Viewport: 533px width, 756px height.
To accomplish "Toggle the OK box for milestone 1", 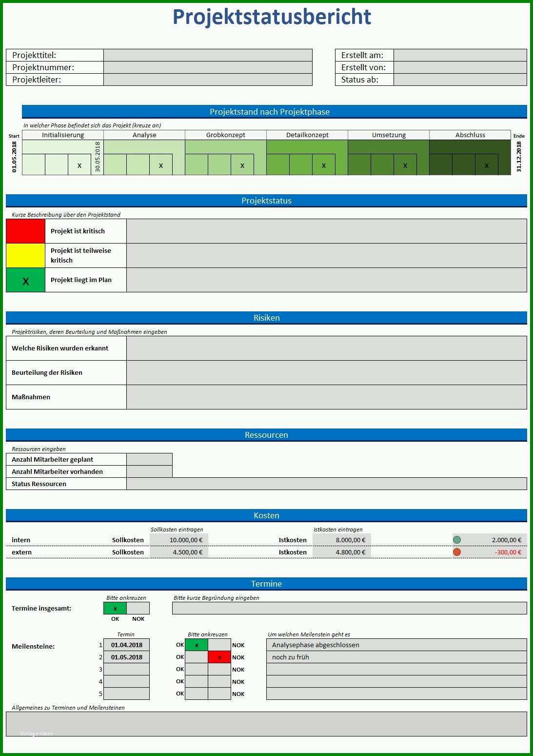I will (x=197, y=645).
